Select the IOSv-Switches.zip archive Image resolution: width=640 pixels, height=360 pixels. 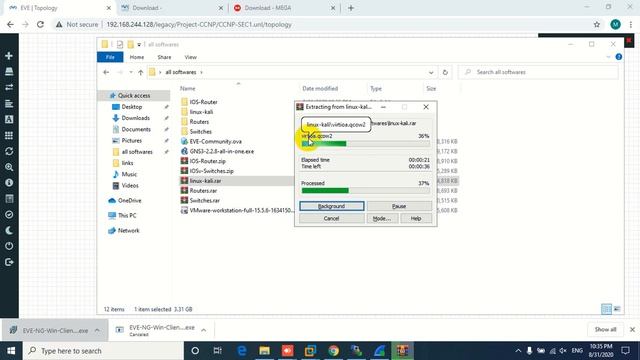pyautogui.click(x=211, y=171)
